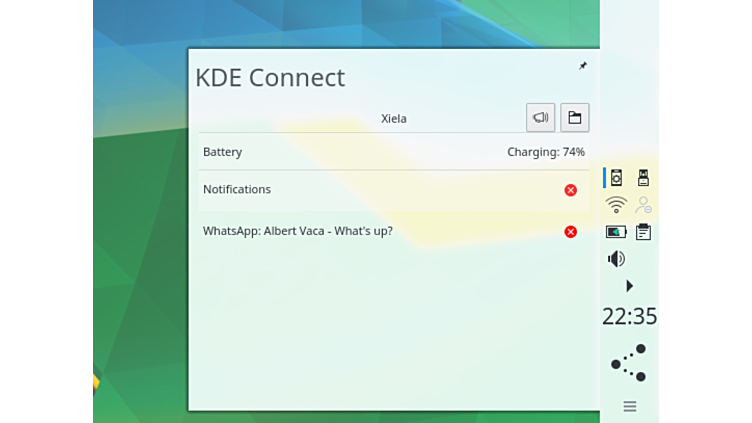Image resolution: width=752 pixels, height=423 pixels.
Task: Click the KDE Connect title heading
Action: click(270, 78)
